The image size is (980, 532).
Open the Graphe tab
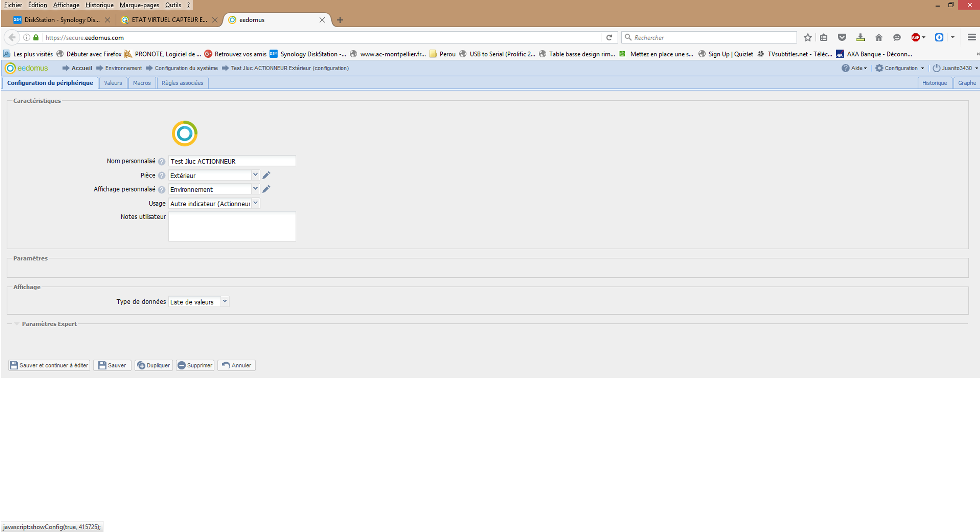(x=967, y=83)
